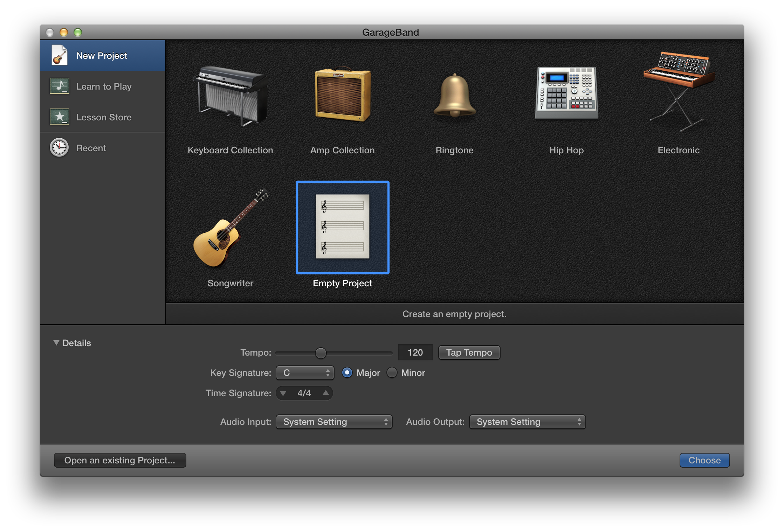Select the Hip Hop drum machine icon
This screenshot has width=784, height=532.
click(x=566, y=93)
